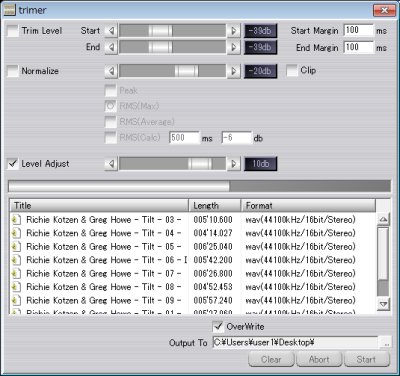Viewport: 400px width, 376px height.
Task: Click file icon of Tilt - 06 row
Action: pos(16,260)
